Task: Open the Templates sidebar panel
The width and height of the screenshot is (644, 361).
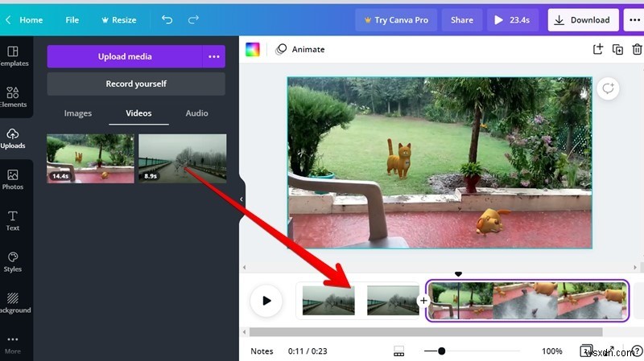Action: pos(13,56)
